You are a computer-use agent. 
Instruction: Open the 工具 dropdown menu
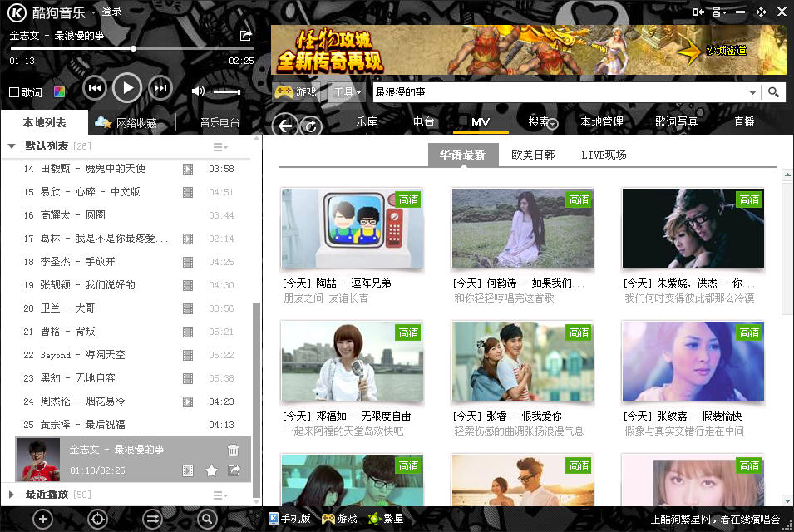347,92
